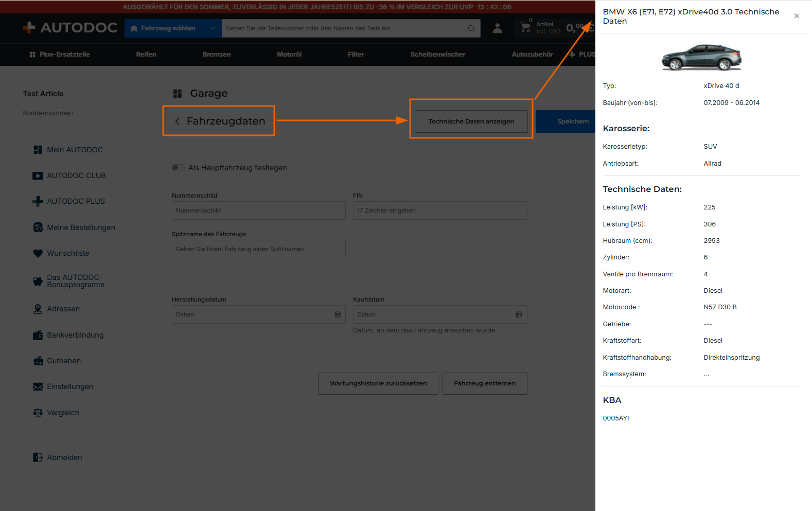The height and width of the screenshot is (511, 812).
Task: Click the Bonusprogramm icon
Action: click(x=38, y=281)
